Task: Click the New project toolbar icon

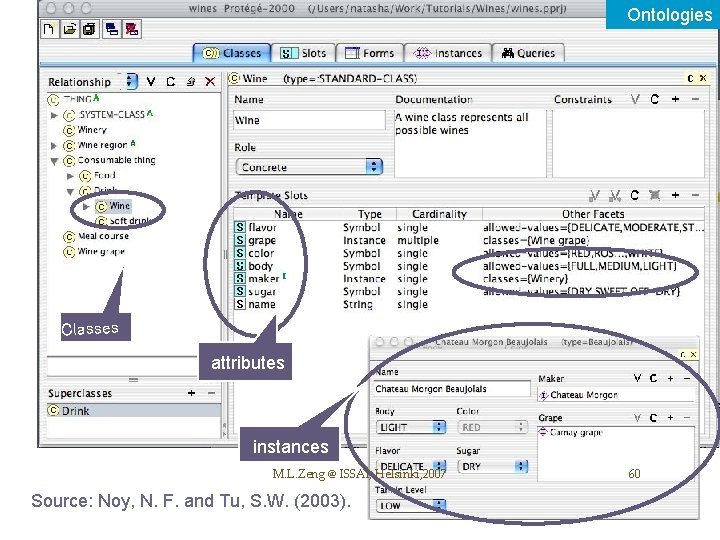Action: pyautogui.click(x=49, y=29)
